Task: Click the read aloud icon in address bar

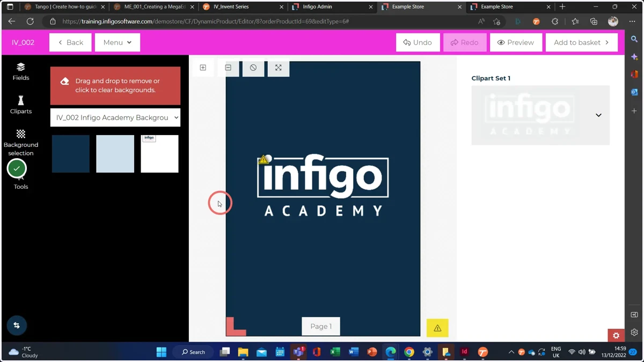Action: coord(481,21)
